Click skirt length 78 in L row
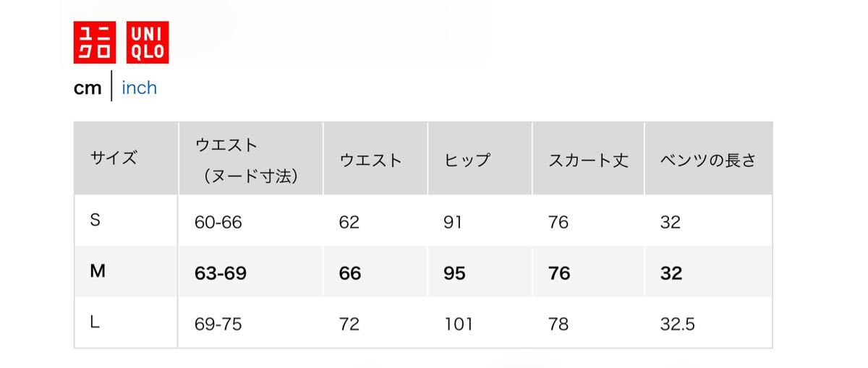The width and height of the screenshot is (868, 368). [558, 325]
